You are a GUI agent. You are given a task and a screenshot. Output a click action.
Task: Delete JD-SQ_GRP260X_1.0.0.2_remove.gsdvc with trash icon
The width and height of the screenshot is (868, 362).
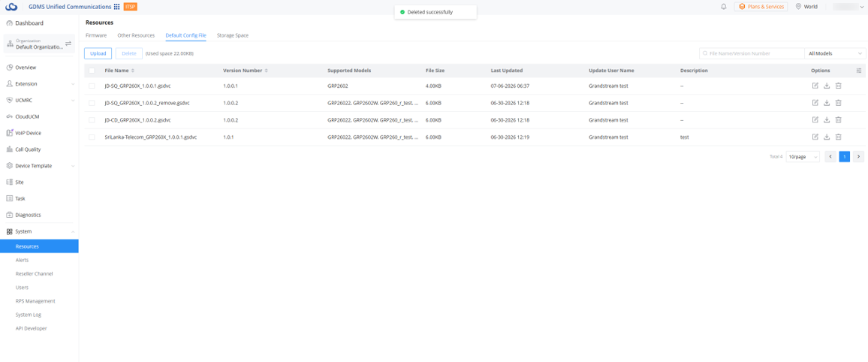(x=838, y=103)
